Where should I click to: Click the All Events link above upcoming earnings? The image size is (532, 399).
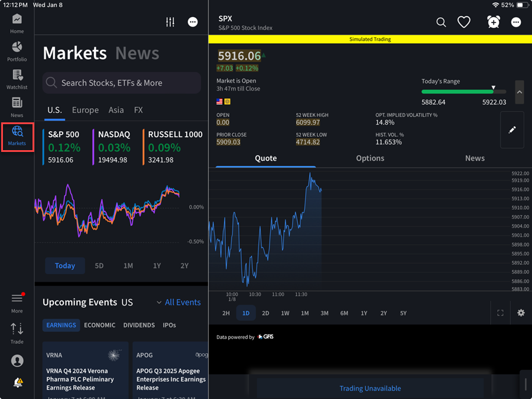pos(182,302)
